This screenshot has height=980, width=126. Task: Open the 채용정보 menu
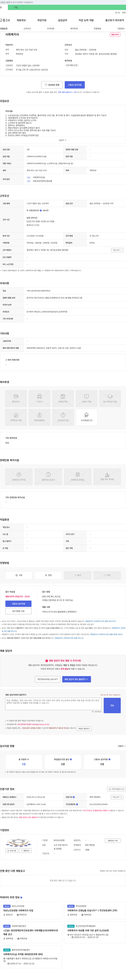(21, 20)
